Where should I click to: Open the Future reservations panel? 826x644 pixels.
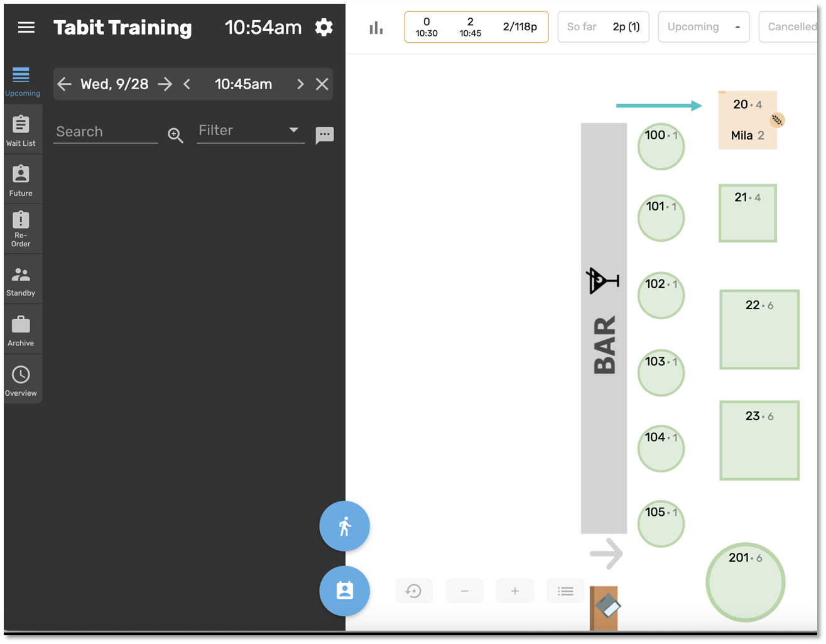22,178
